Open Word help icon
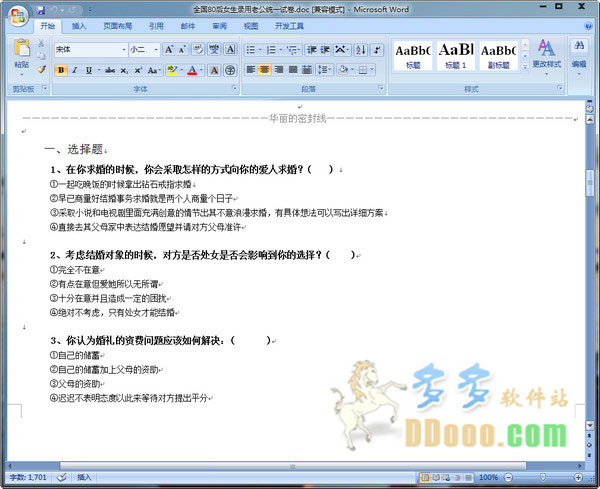The image size is (600, 489). [x=589, y=26]
